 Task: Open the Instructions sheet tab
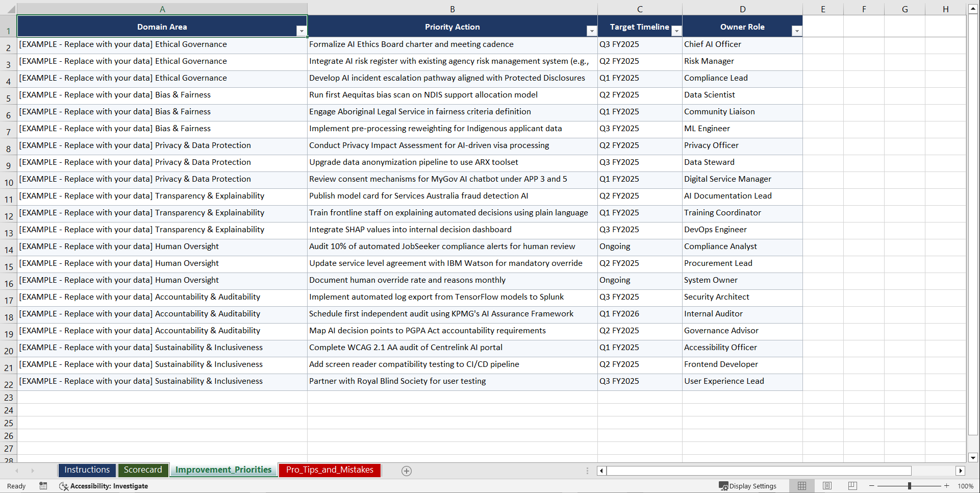[87, 470]
